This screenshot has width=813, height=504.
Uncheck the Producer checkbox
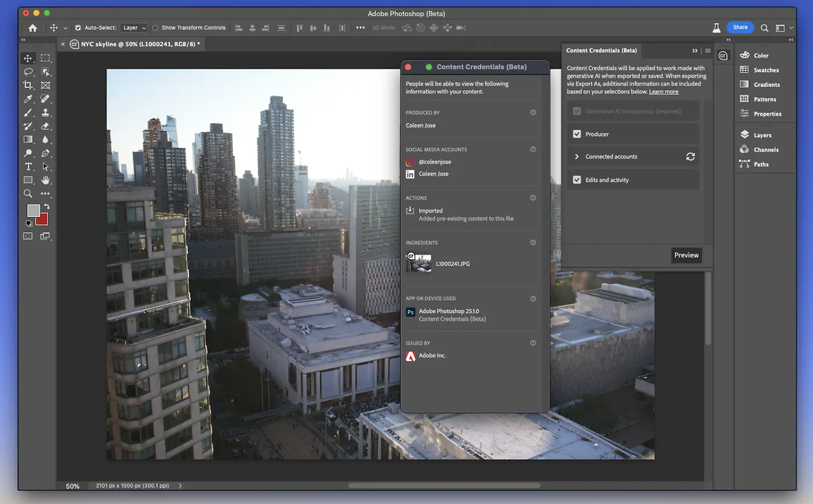tap(577, 134)
